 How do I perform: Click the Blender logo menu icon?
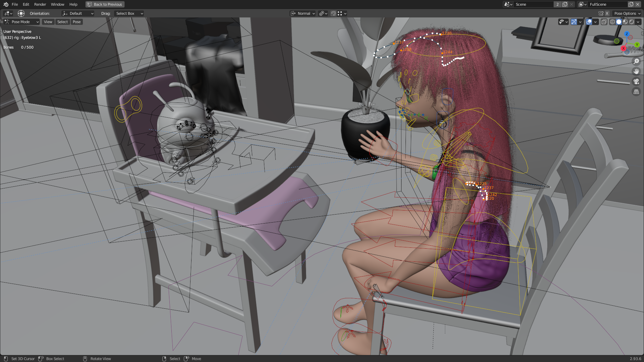(x=6, y=4)
